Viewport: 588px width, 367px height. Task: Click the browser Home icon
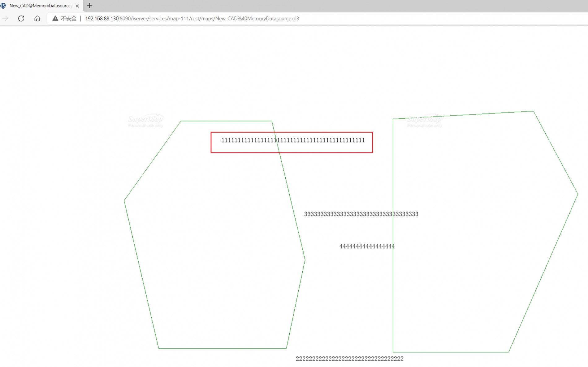pos(37,19)
